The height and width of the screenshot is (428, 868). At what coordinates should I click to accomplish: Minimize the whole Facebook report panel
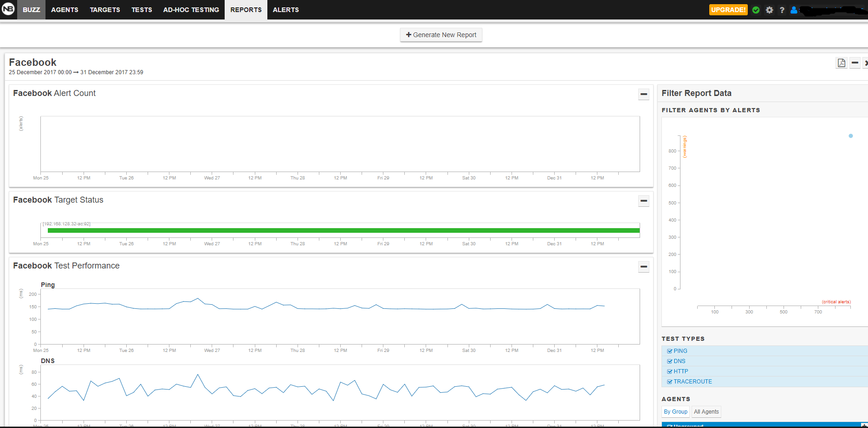pyautogui.click(x=855, y=63)
